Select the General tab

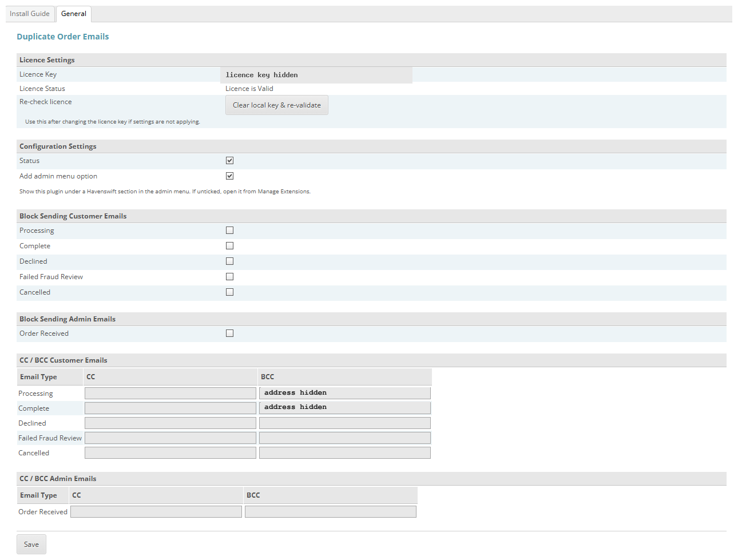(74, 14)
